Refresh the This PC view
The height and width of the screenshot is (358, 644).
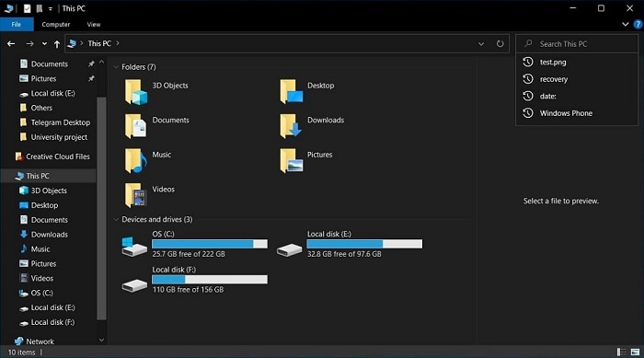pyautogui.click(x=500, y=43)
